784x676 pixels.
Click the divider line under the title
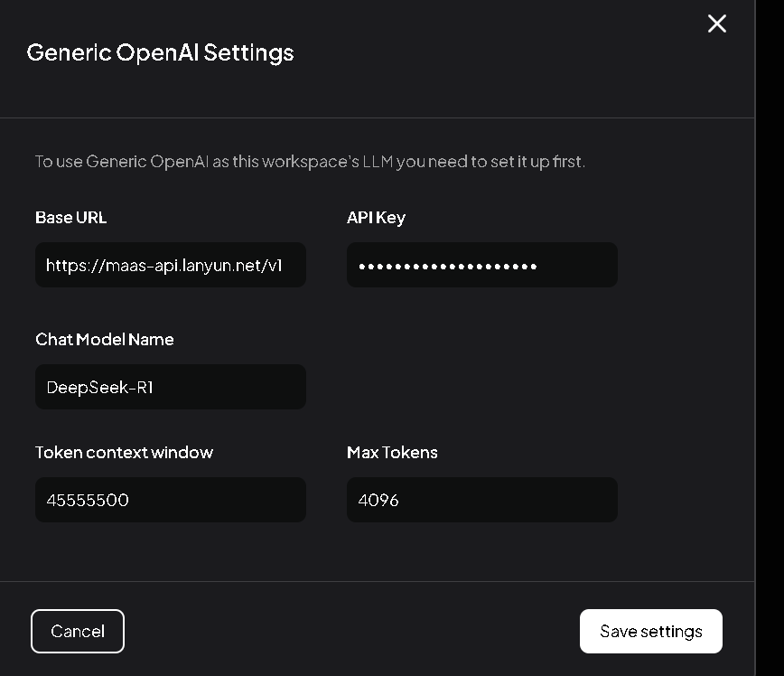[377, 117]
